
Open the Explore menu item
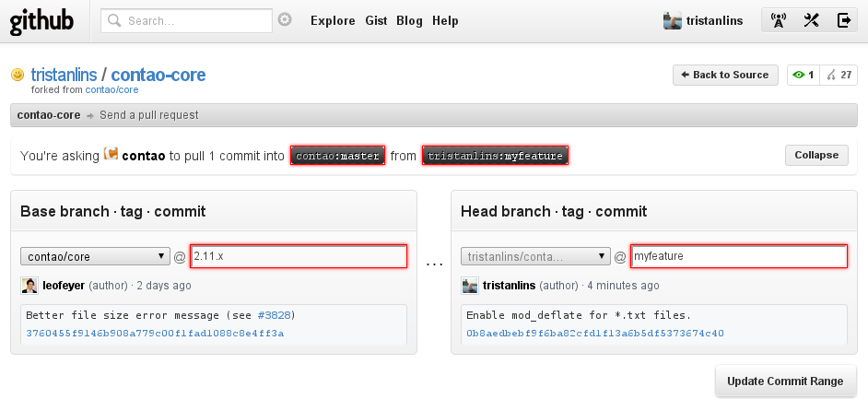(333, 20)
